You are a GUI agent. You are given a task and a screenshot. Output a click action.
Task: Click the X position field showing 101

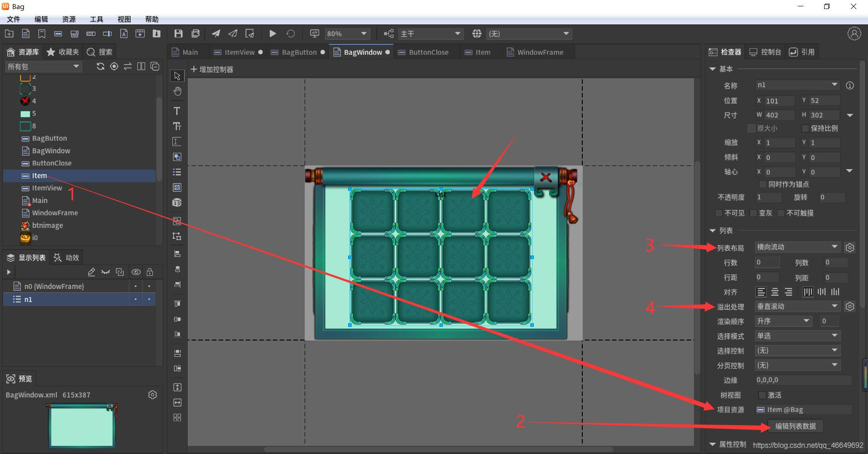tap(779, 101)
